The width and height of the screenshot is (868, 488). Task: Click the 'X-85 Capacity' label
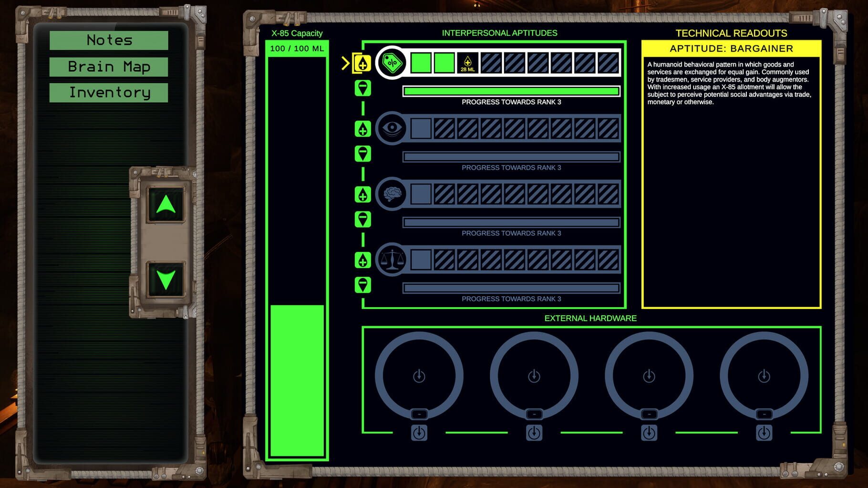tap(297, 33)
